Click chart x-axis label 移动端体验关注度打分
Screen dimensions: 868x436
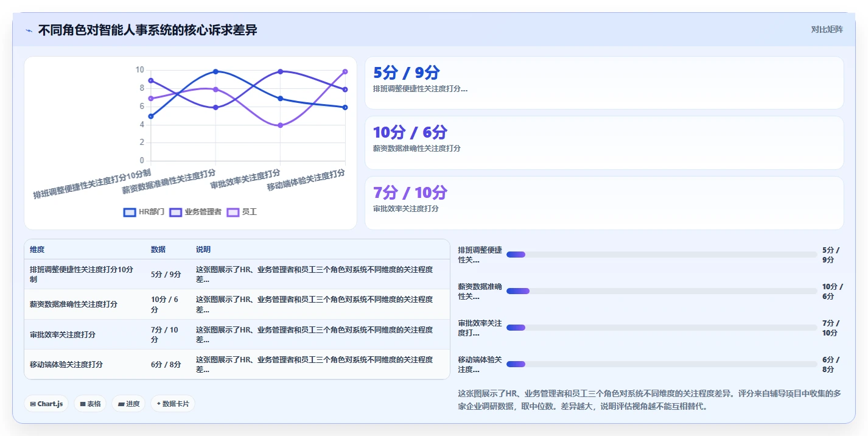pyautogui.click(x=306, y=180)
